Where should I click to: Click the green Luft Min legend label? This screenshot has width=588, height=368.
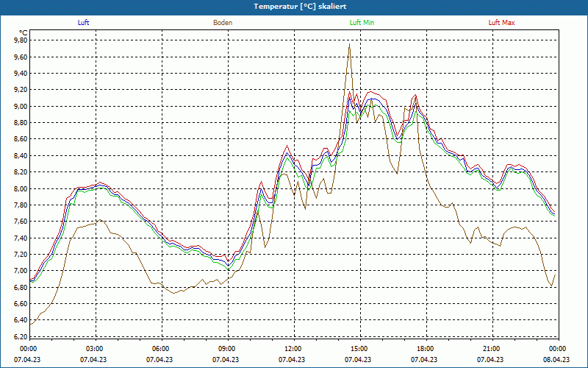(363, 23)
